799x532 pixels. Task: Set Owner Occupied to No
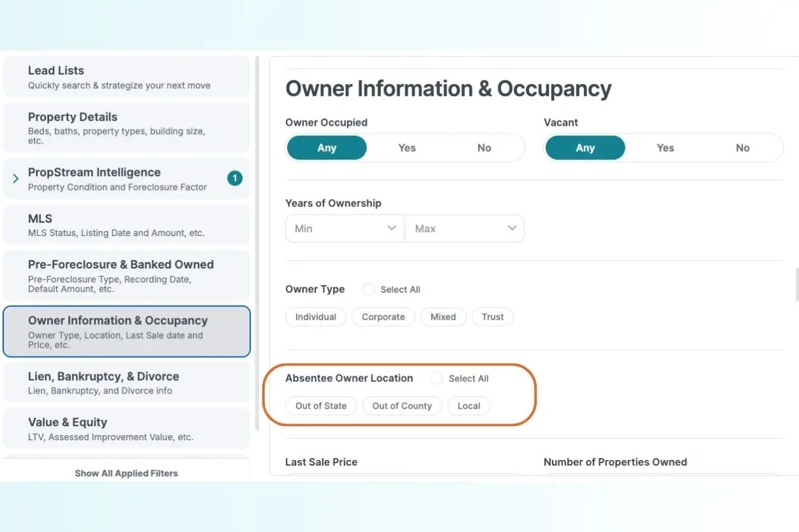tap(484, 147)
